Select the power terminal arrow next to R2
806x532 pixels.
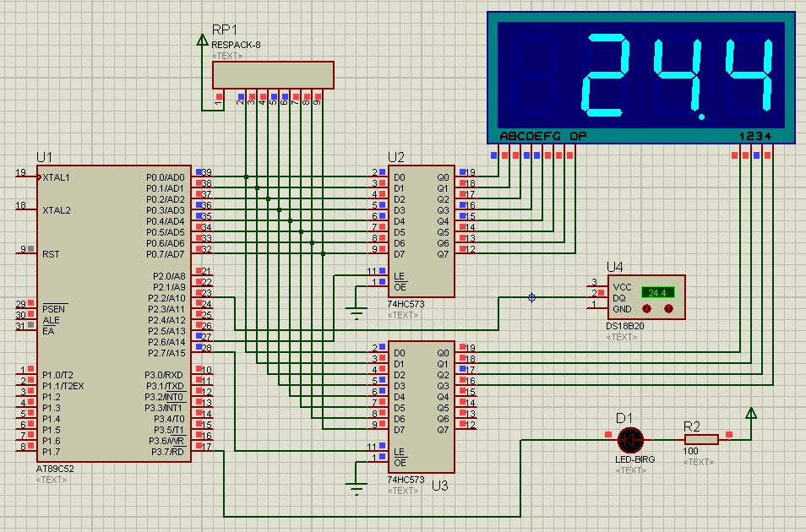750,414
